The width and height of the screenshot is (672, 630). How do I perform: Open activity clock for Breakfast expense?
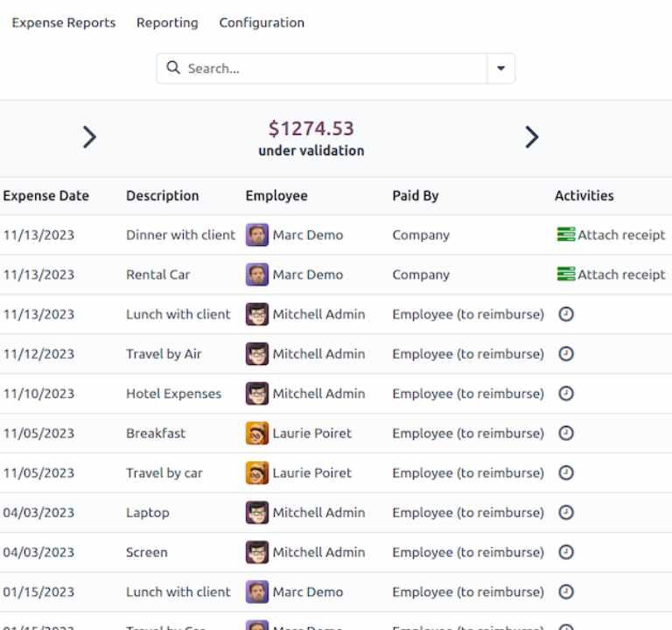565,433
